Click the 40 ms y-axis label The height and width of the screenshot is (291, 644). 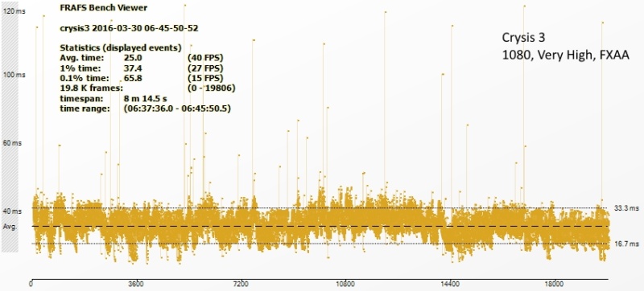(x=13, y=211)
